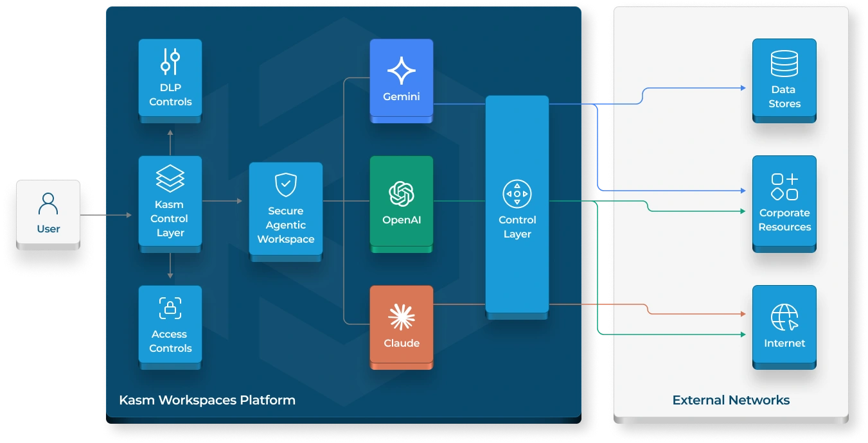Select the "User" label text
This screenshot has height=443, width=868.
(48, 229)
